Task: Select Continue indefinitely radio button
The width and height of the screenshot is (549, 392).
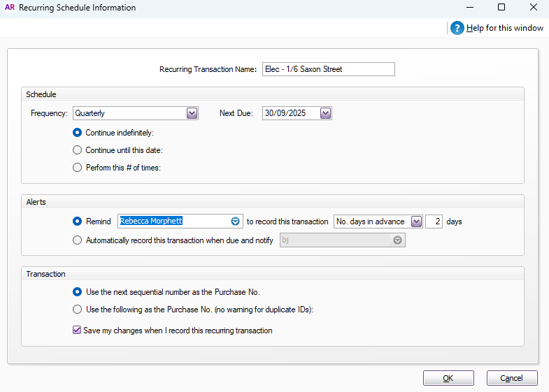Action: tap(78, 132)
